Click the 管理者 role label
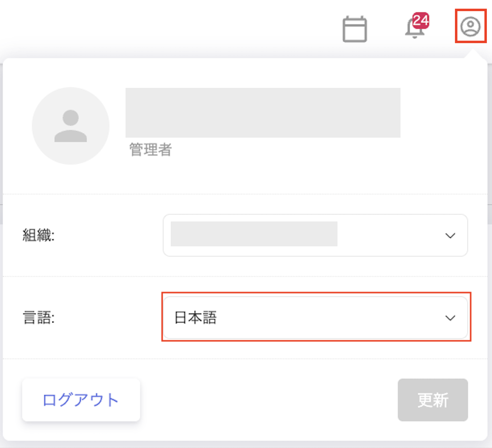 pos(150,150)
